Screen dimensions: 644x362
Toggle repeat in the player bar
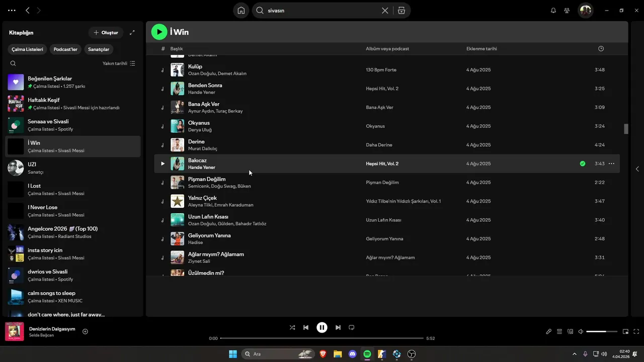tap(352, 327)
